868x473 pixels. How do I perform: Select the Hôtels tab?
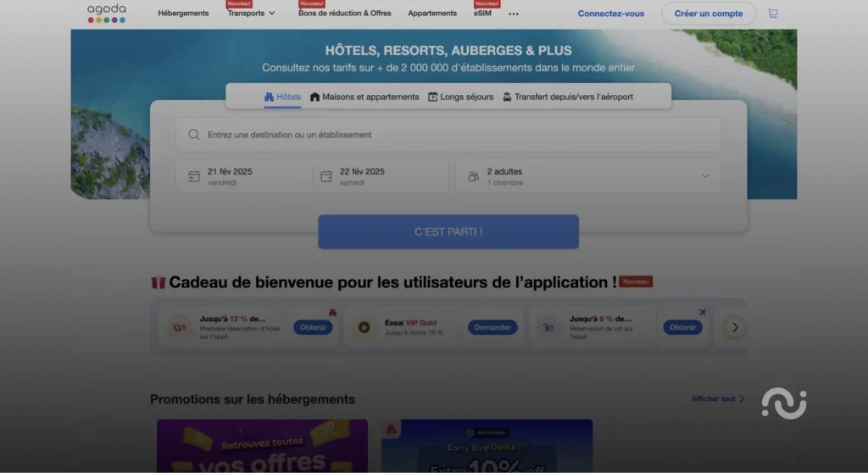[x=282, y=97]
